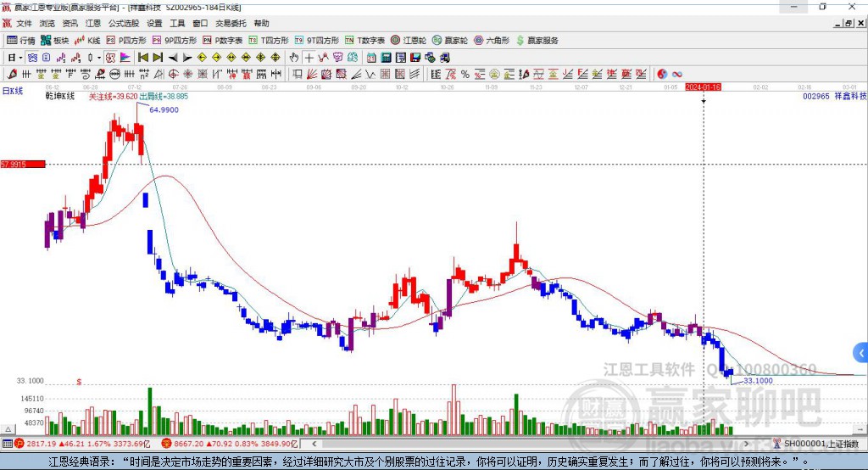
Task: Switch to the K线 chart view
Action: click(x=87, y=41)
